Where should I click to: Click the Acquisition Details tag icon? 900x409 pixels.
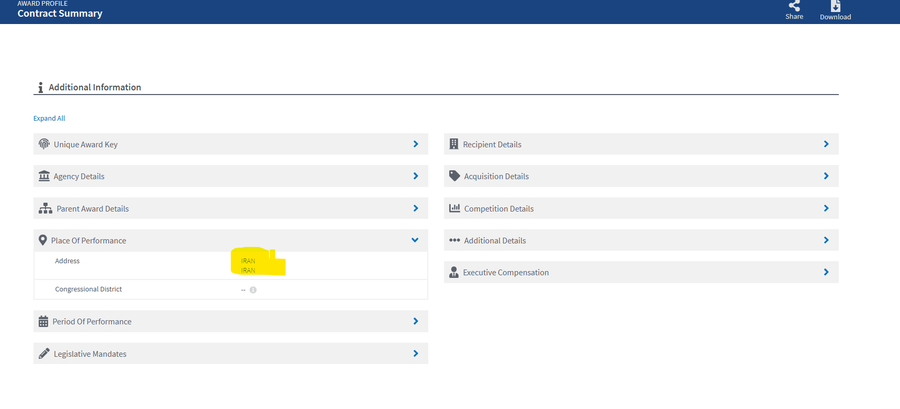454,176
